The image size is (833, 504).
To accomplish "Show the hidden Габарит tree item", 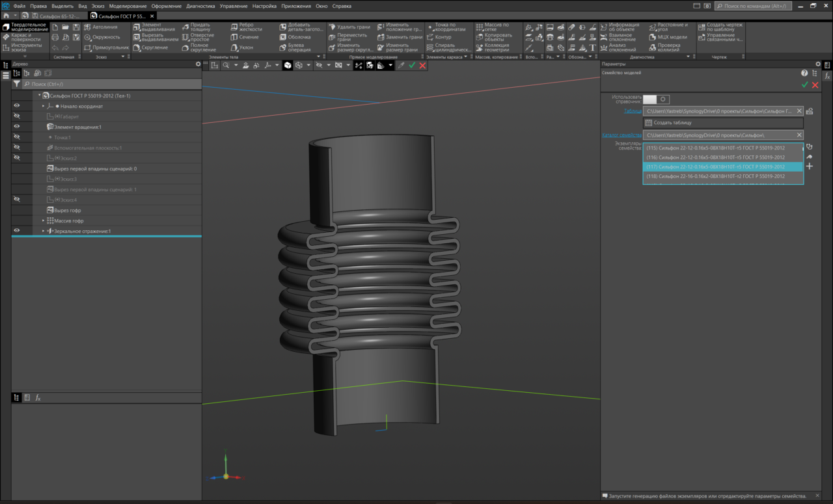I will (17, 116).
